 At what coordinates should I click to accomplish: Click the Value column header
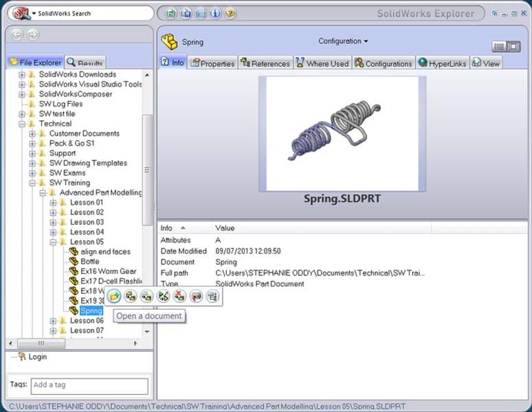coord(322,228)
